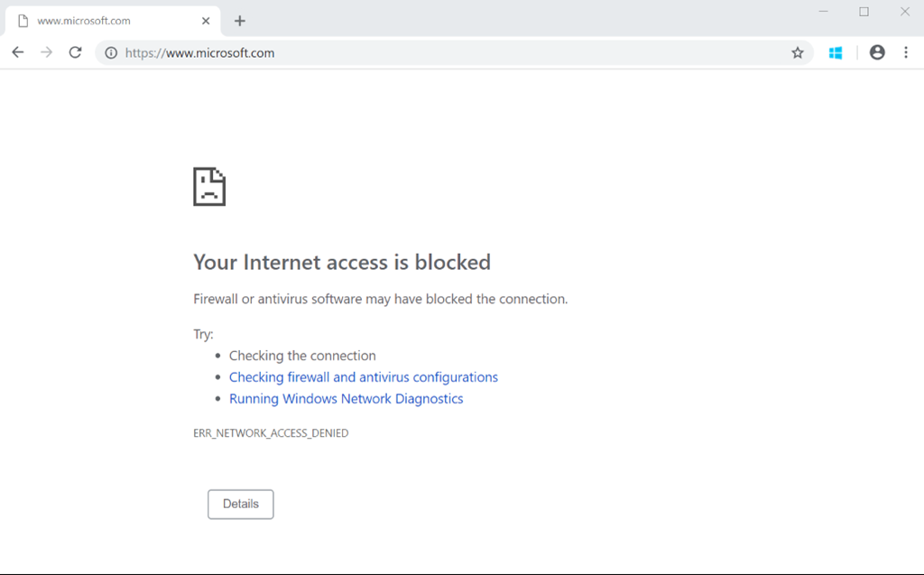
Task: Open a new tab with the plus button
Action: pyautogui.click(x=239, y=21)
